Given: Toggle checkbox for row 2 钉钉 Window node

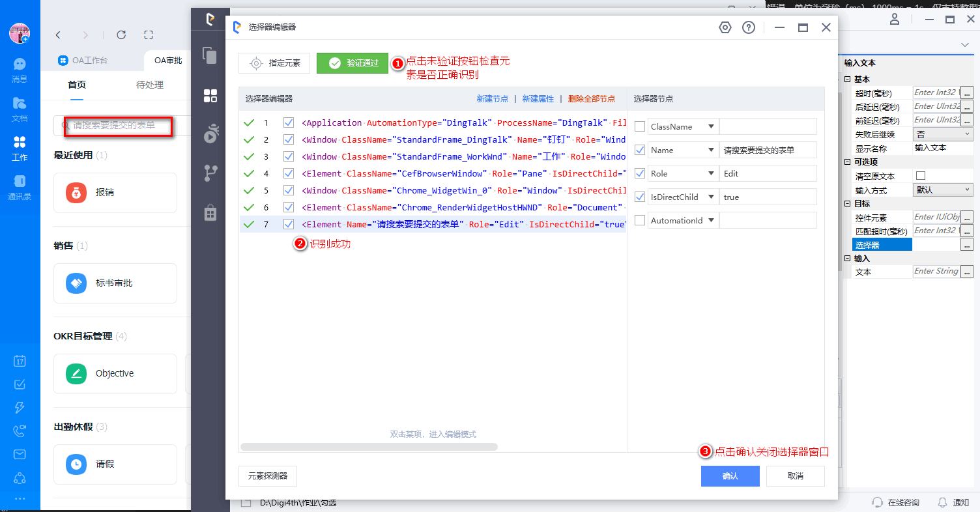Looking at the screenshot, I should (289, 139).
